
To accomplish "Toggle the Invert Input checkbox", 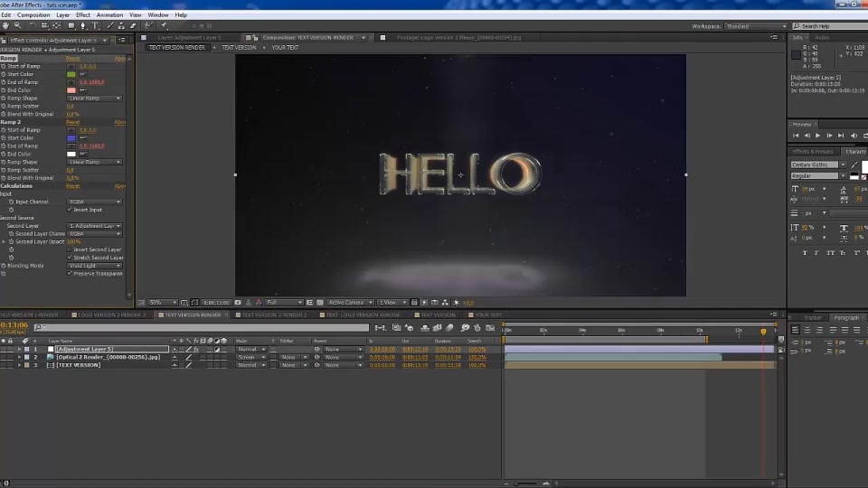I will coord(70,210).
